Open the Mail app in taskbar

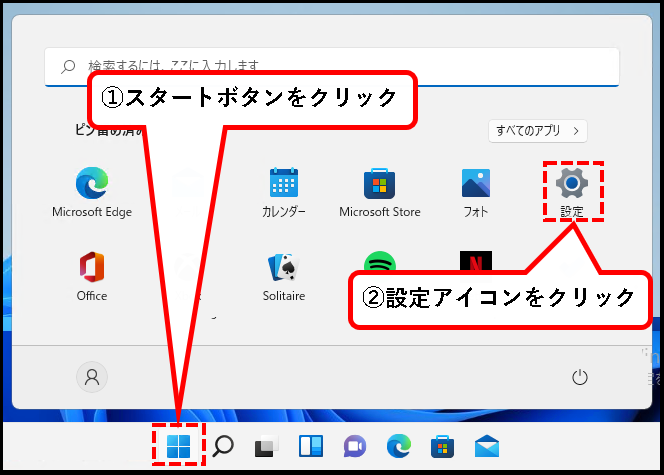(487, 446)
